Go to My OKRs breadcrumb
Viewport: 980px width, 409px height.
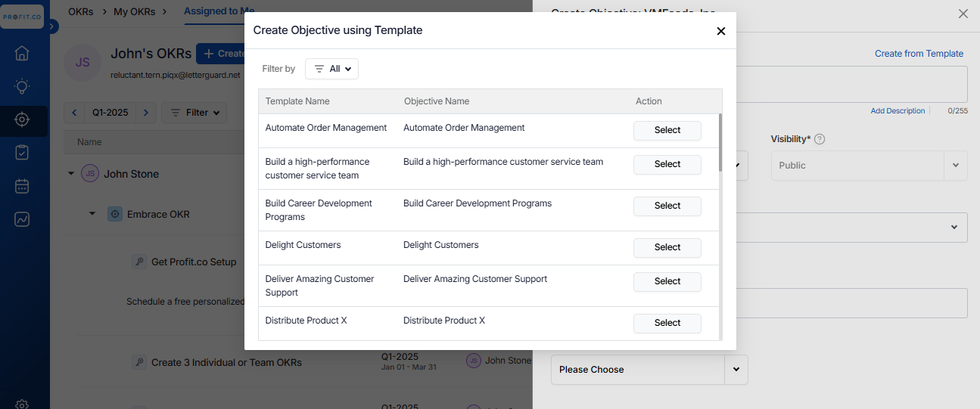[x=133, y=11]
